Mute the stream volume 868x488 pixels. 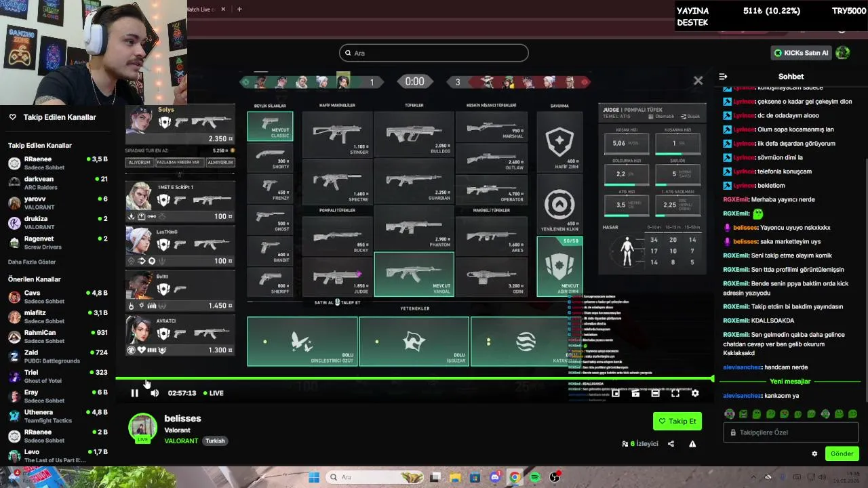click(x=155, y=393)
